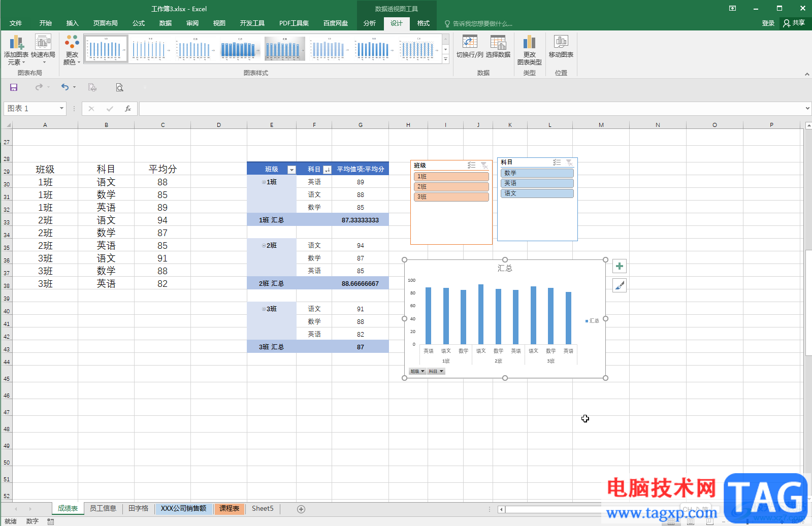
Task: Select column G header
Action: tap(360, 124)
